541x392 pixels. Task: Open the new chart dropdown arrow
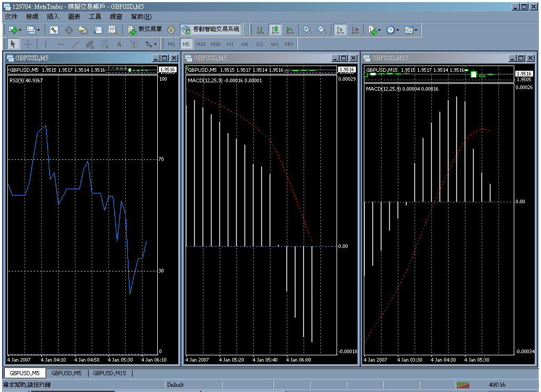[x=19, y=30]
